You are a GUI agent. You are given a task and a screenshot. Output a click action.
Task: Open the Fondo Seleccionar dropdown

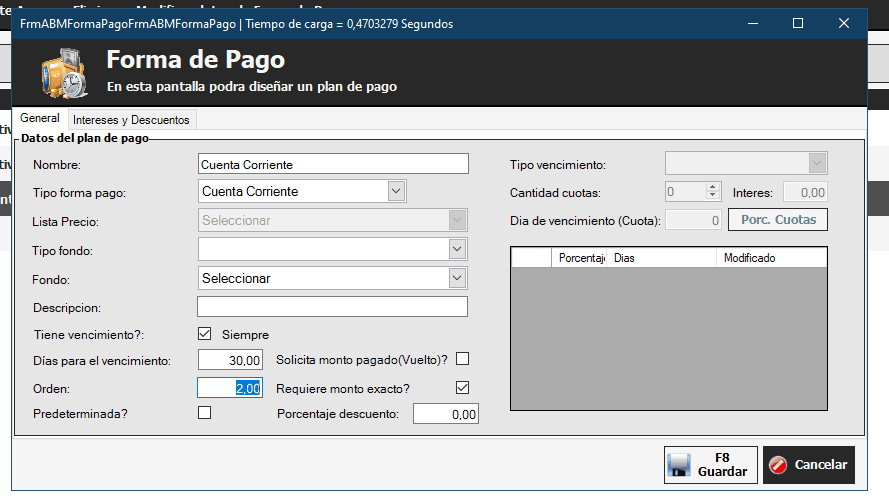[x=457, y=278]
